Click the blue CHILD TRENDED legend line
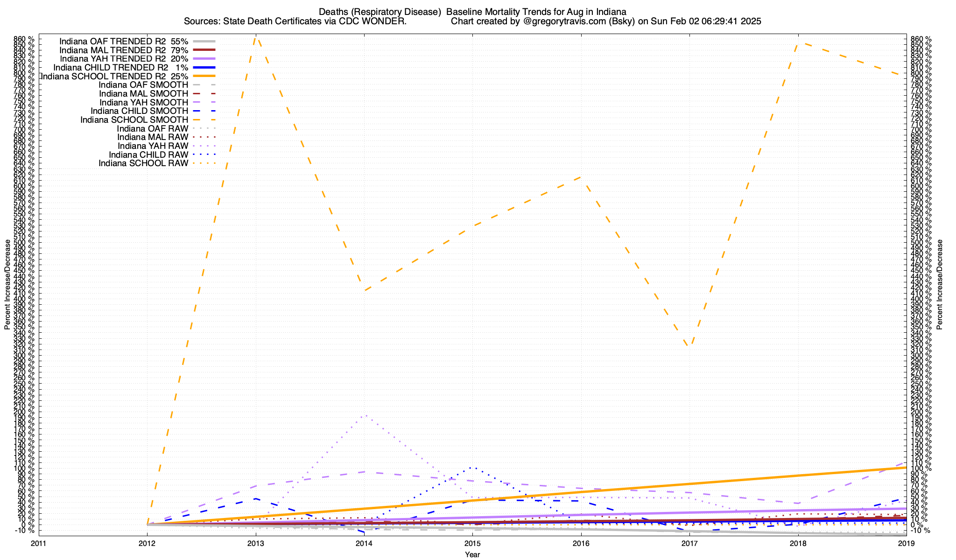This screenshot has width=956, height=560. pos(204,67)
